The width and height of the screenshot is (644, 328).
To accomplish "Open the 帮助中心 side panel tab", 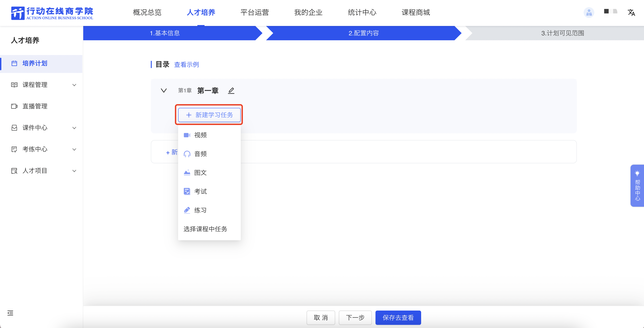I will (x=637, y=185).
